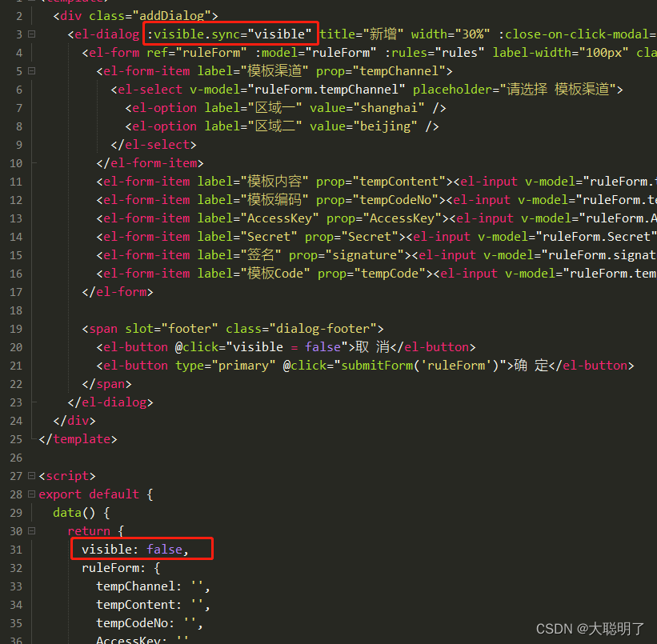657x644 pixels.
Task: Click option value "beijing"
Action: tap(386, 126)
